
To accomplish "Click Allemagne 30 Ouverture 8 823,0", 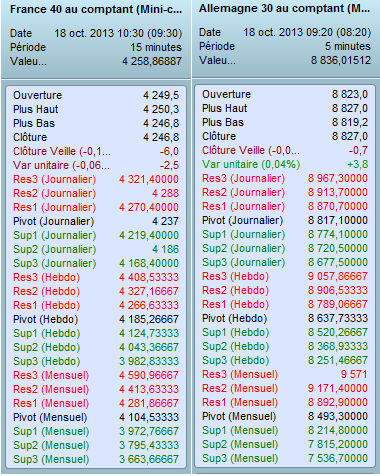I will [285, 94].
